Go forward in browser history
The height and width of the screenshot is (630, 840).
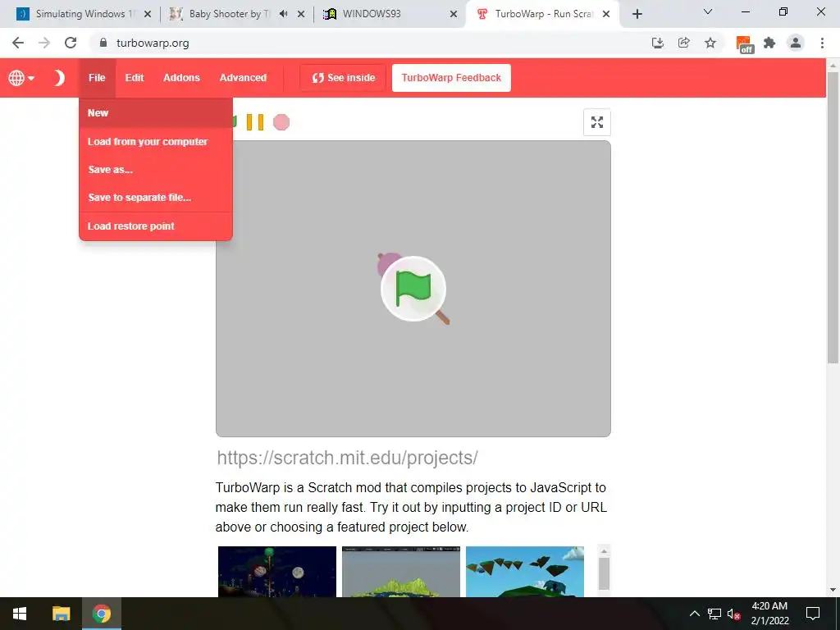[44, 43]
